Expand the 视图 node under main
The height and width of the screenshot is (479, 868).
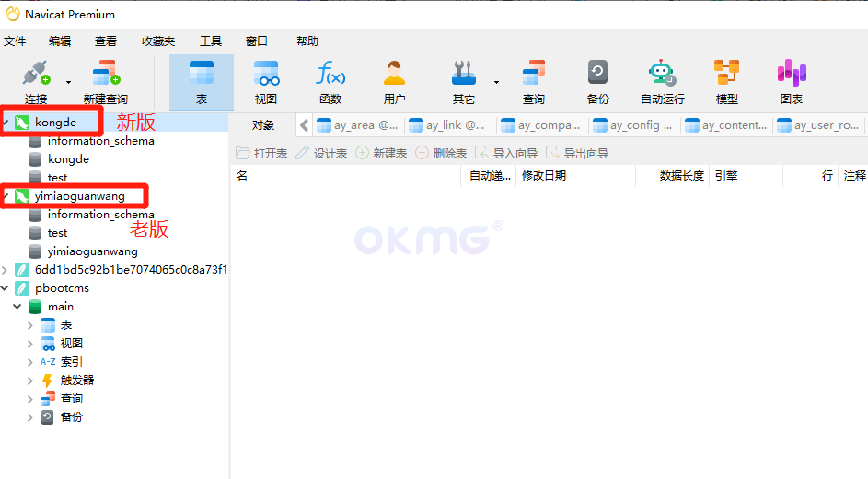pyautogui.click(x=29, y=344)
